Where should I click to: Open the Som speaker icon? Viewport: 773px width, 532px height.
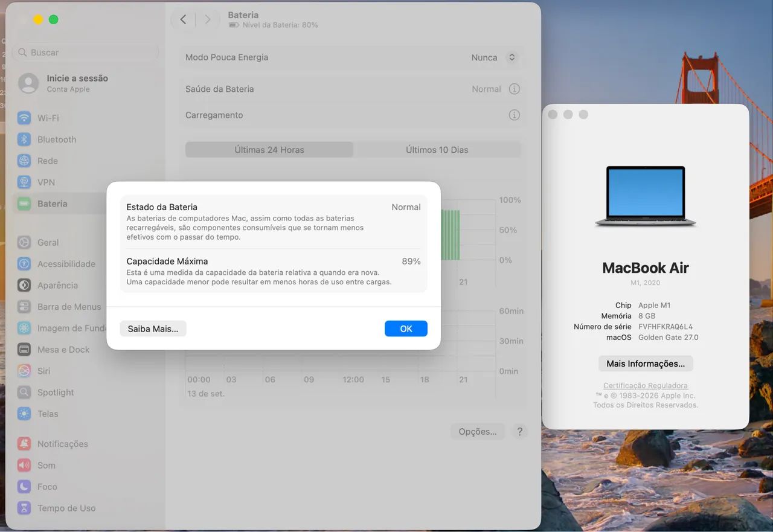[24, 466]
